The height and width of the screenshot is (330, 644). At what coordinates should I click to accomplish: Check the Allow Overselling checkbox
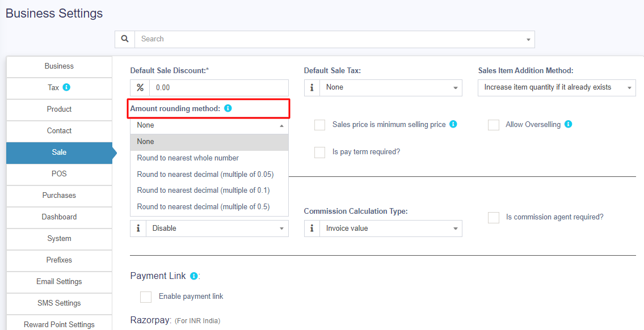click(x=494, y=125)
